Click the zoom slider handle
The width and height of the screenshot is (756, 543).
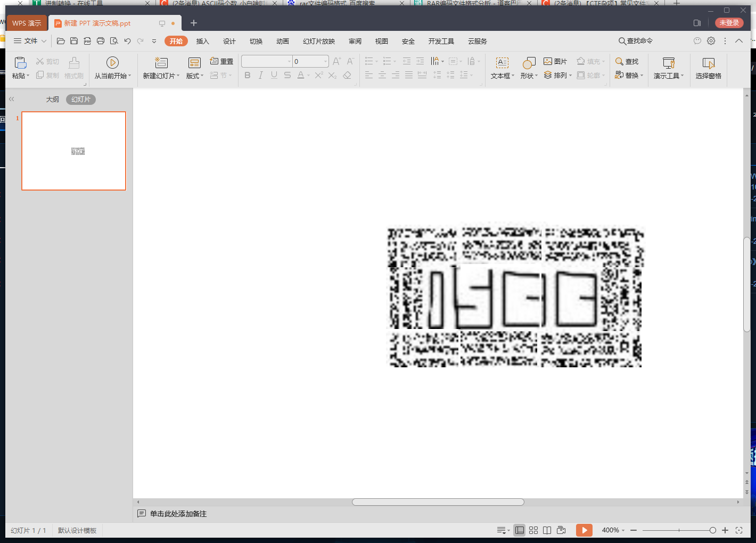[x=713, y=530]
